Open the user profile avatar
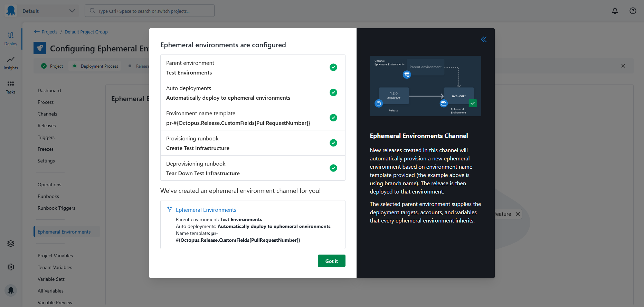Image resolution: width=644 pixels, height=307 pixels. [x=11, y=290]
